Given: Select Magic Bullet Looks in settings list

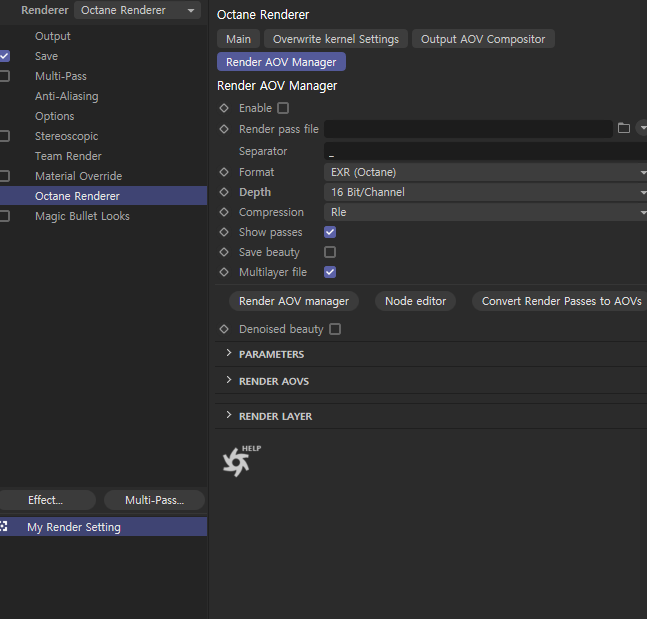Looking at the screenshot, I should (x=82, y=216).
